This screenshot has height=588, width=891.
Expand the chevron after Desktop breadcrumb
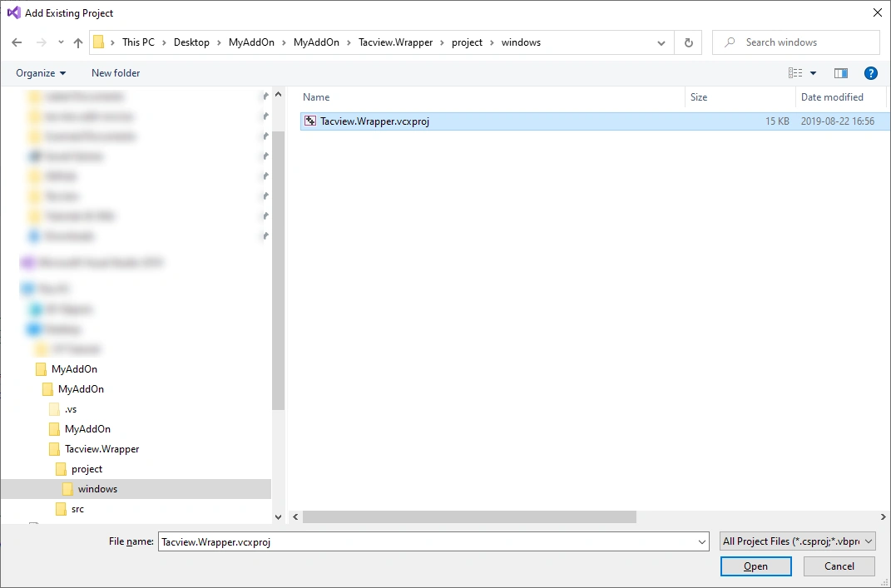(x=220, y=42)
